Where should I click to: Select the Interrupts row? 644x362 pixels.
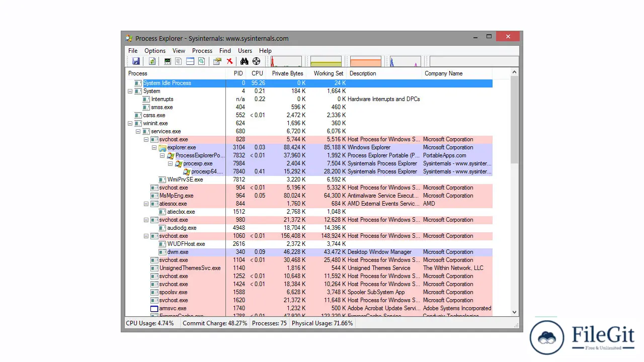(309, 99)
